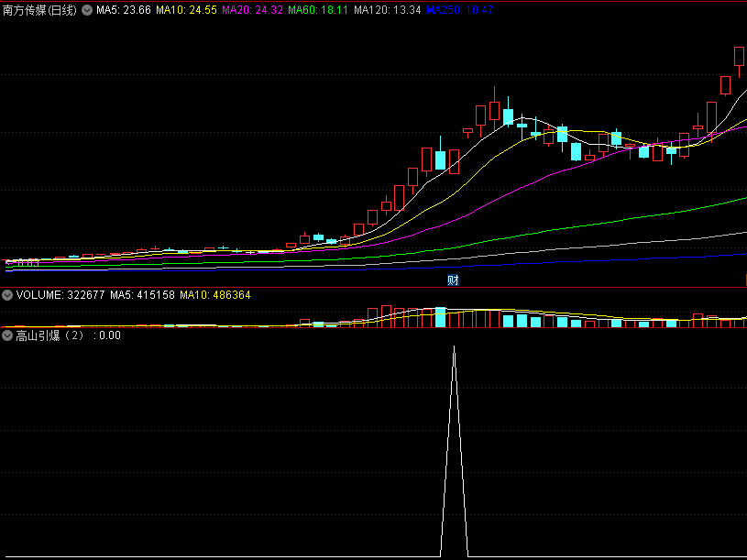This screenshot has width=747, height=560.
Task: Click the 财 financial event marker
Action: pyautogui.click(x=453, y=280)
